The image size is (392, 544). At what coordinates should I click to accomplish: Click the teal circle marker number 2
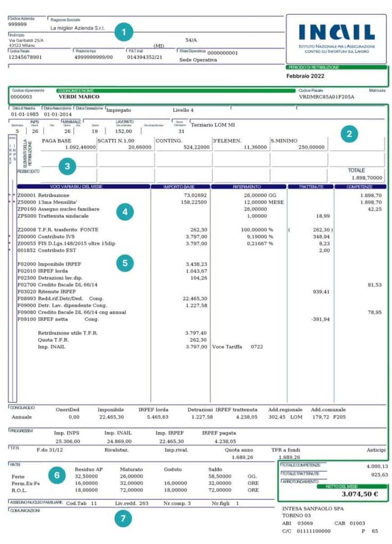349,134
